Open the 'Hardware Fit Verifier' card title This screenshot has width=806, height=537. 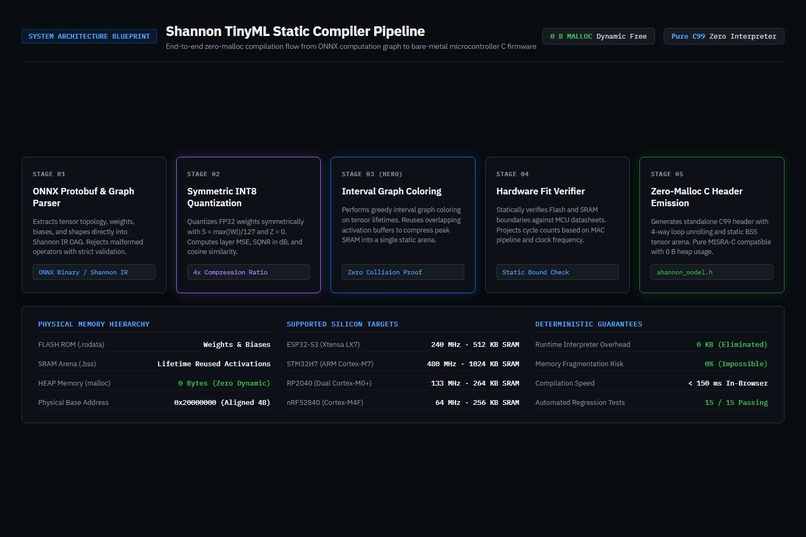(540, 191)
